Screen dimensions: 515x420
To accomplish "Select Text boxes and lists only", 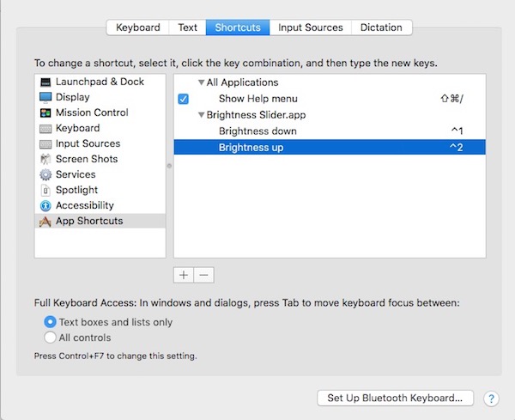I will point(50,322).
